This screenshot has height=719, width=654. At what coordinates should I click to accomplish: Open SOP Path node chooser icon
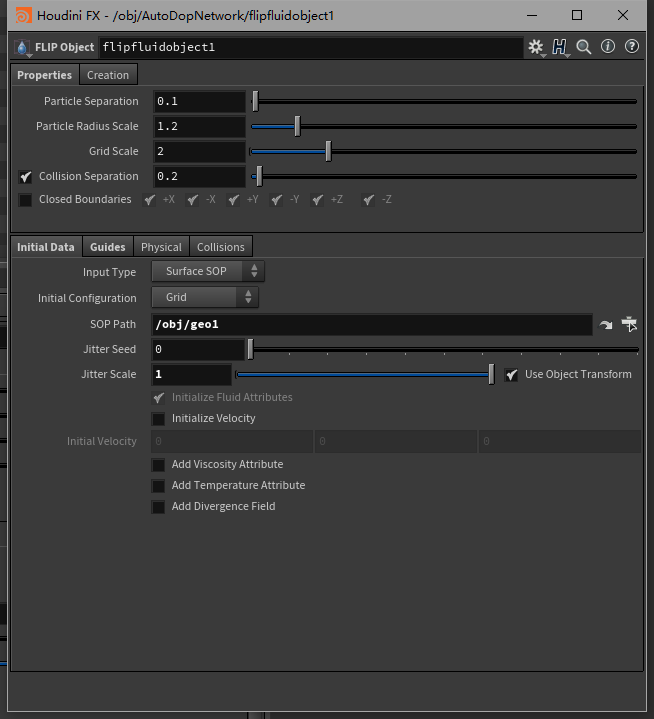tap(629, 324)
